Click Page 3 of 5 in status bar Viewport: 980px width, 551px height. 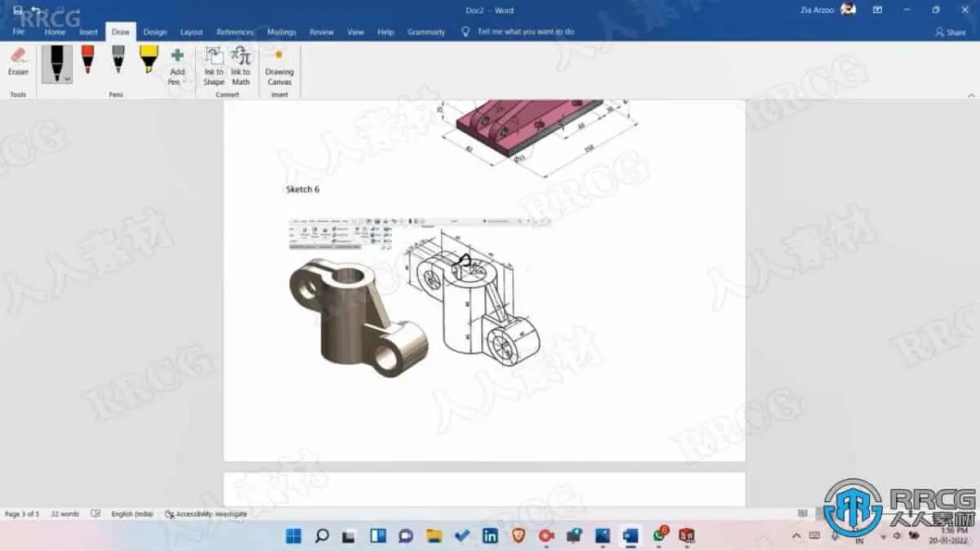(22, 514)
